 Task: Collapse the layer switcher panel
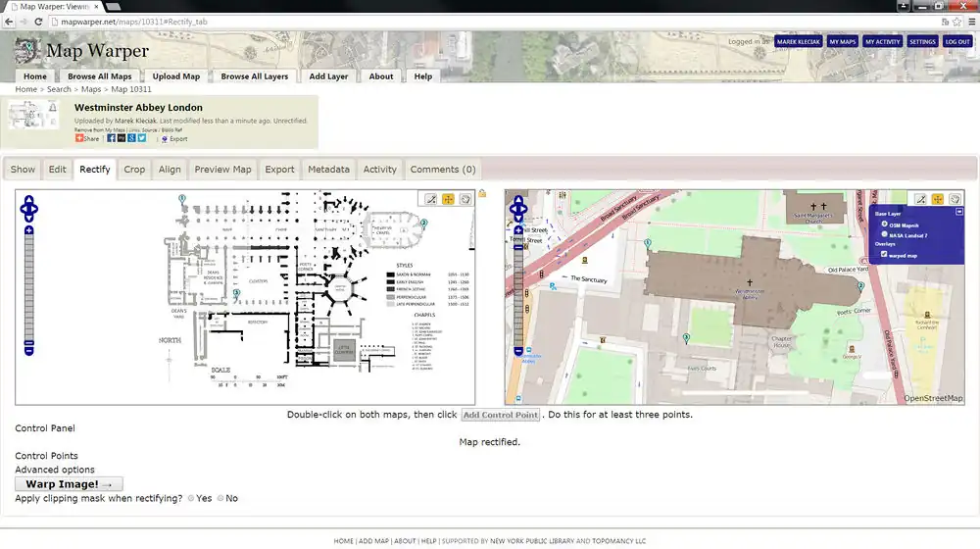(958, 212)
